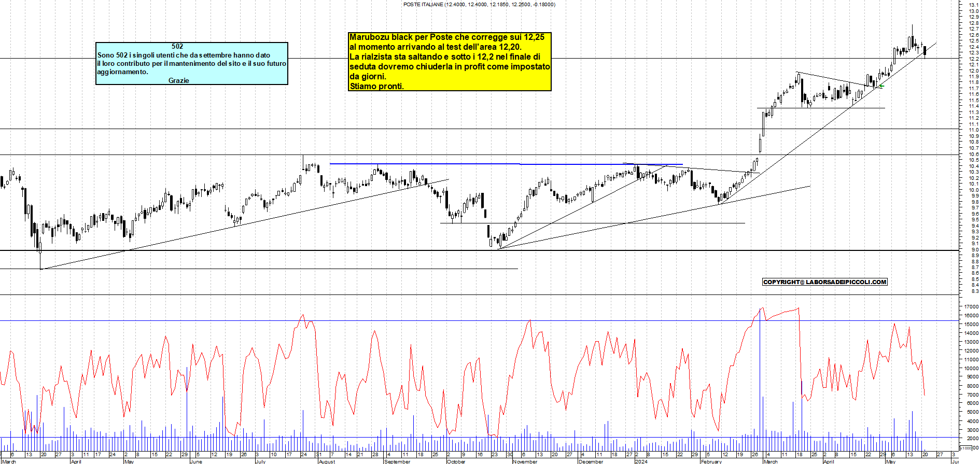Select the 2024 year label
The width and height of the screenshot is (980, 464).
(x=641, y=461)
